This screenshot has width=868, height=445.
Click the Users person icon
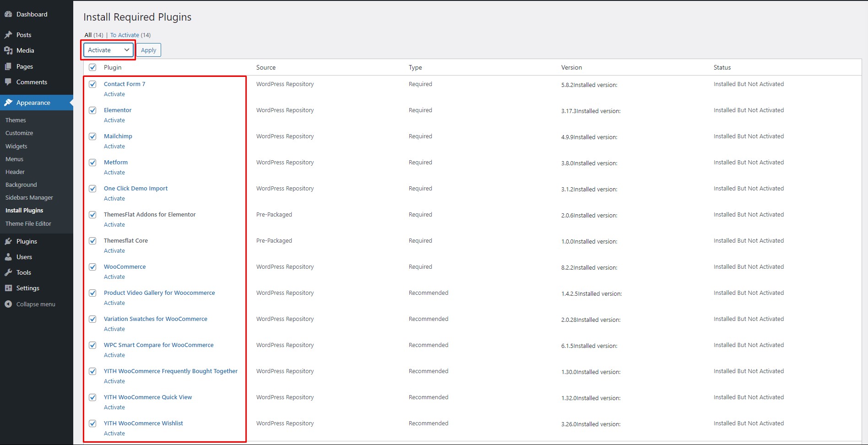coord(8,257)
